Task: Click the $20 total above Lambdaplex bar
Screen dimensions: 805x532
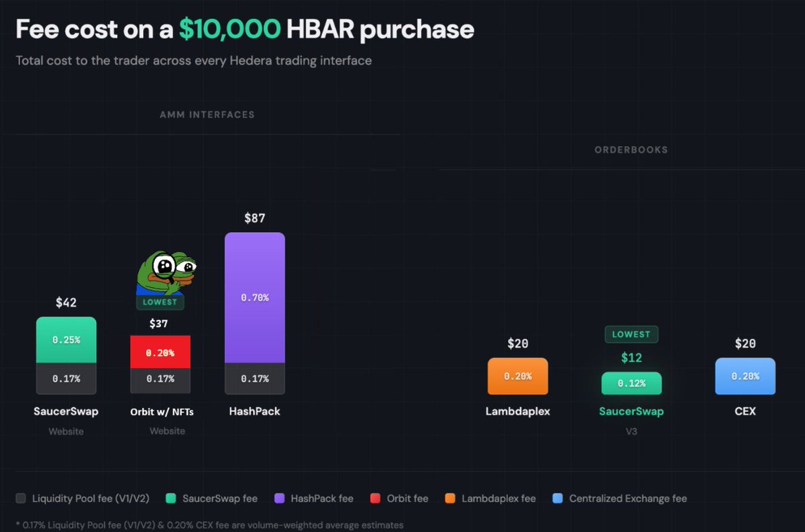Action: point(518,343)
